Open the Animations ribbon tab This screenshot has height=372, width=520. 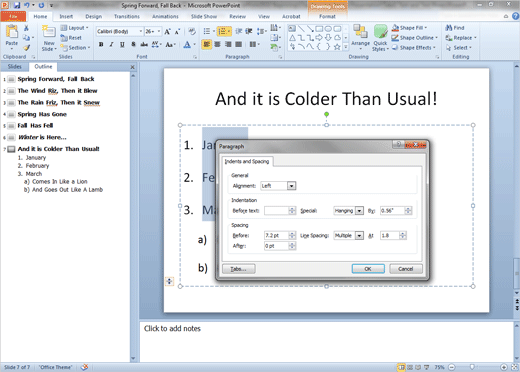165,16
